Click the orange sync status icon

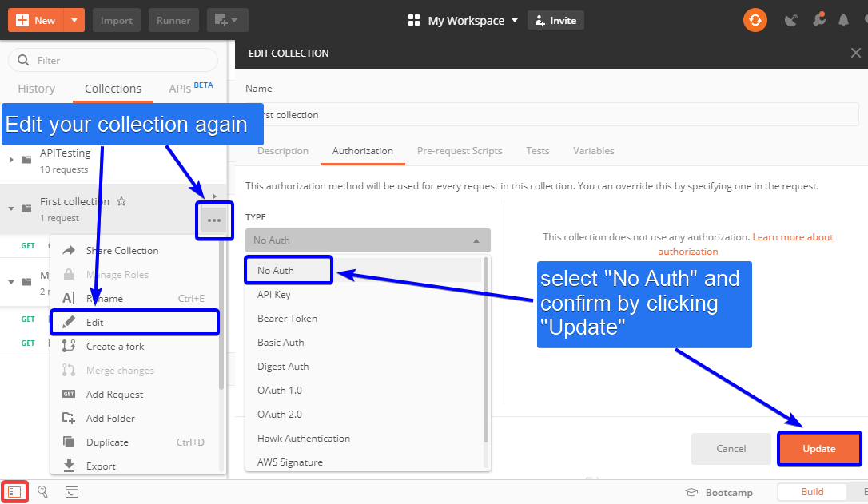[755, 20]
